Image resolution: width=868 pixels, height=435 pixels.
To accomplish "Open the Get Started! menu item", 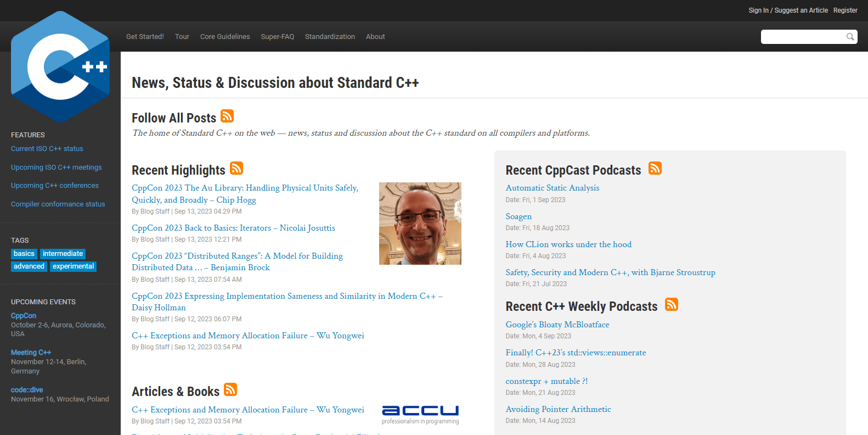I will coord(145,37).
